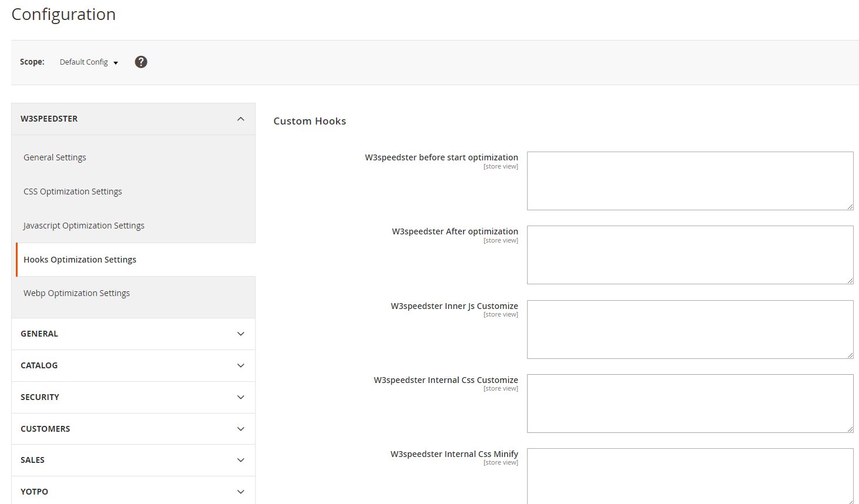Image resolution: width=859 pixels, height=504 pixels.
Task: Open General Settings under W3Speedster
Action: coord(55,157)
